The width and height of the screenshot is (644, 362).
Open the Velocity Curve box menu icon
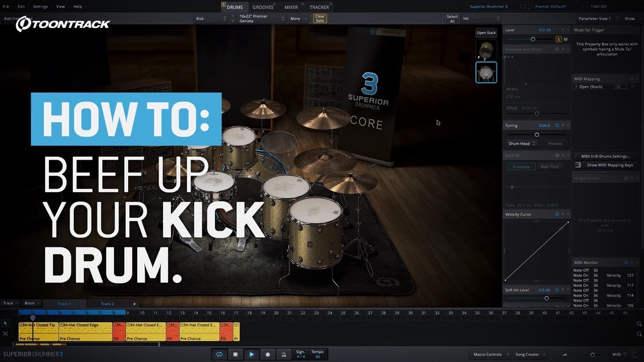click(x=563, y=214)
